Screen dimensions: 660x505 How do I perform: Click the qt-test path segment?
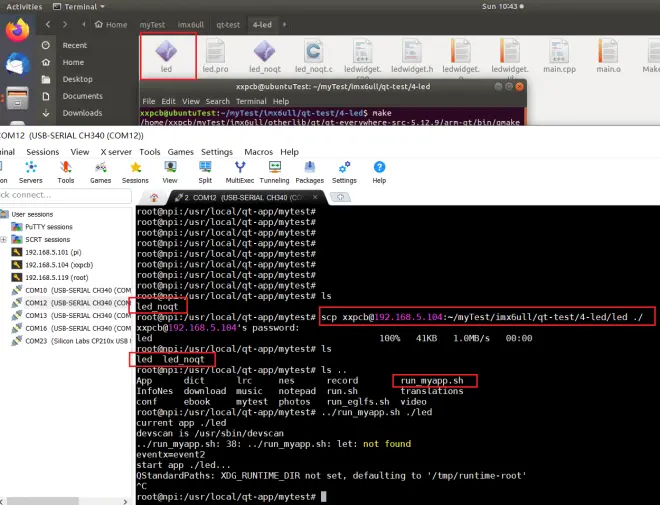228,25
